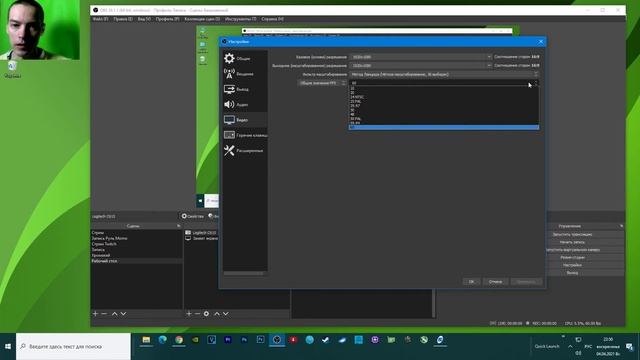Launch Microsoft Edge from the taskbar
This screenshot has height=360, width=640.
pyautogui.click(x=162, y=340)
